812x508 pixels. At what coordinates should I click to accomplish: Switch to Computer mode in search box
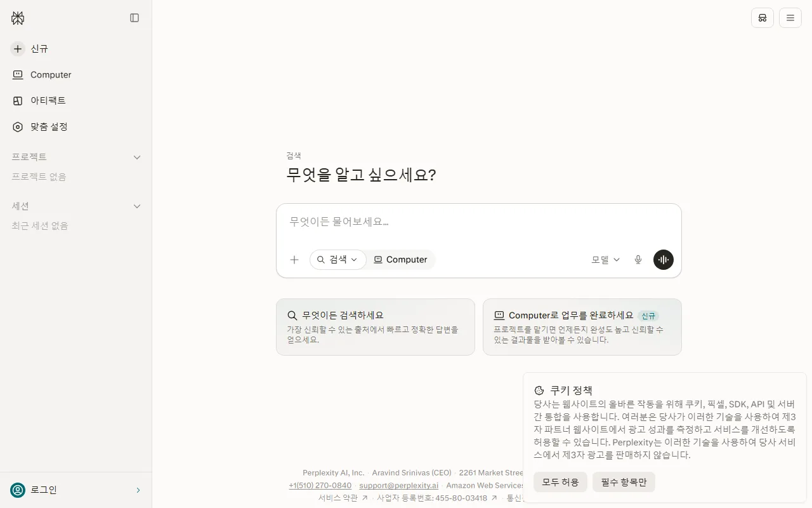pos(400,260)
